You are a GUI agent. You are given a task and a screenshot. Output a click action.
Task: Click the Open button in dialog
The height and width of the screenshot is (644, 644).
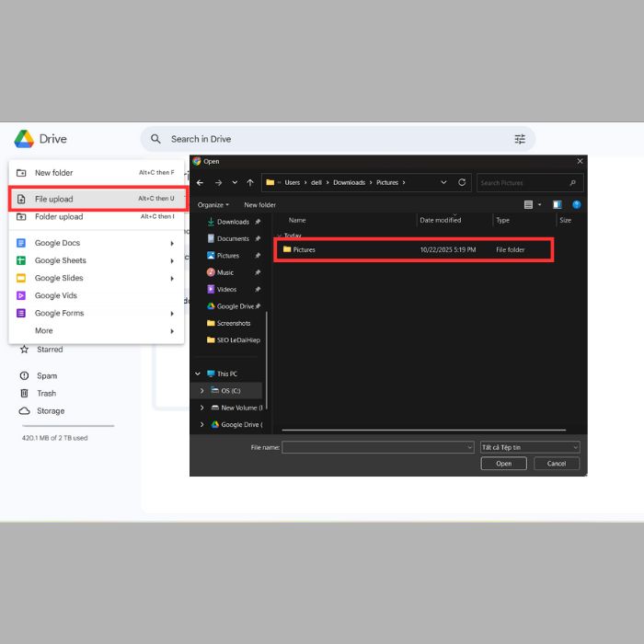503,464
